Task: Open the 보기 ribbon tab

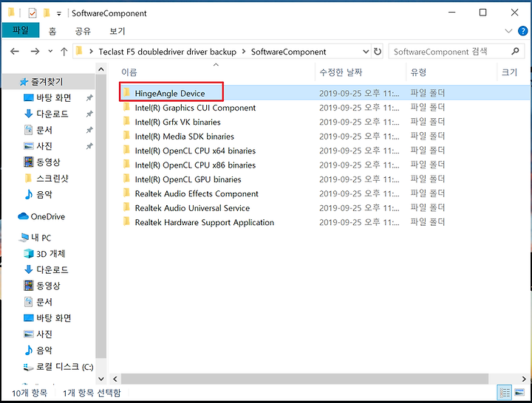Action: (x=117, y=31)
